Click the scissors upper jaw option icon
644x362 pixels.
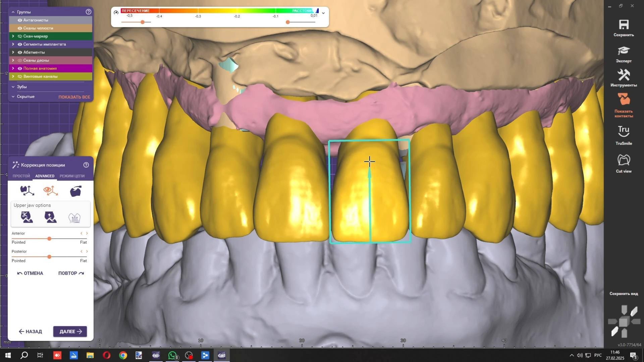click(x=26, y=217)
